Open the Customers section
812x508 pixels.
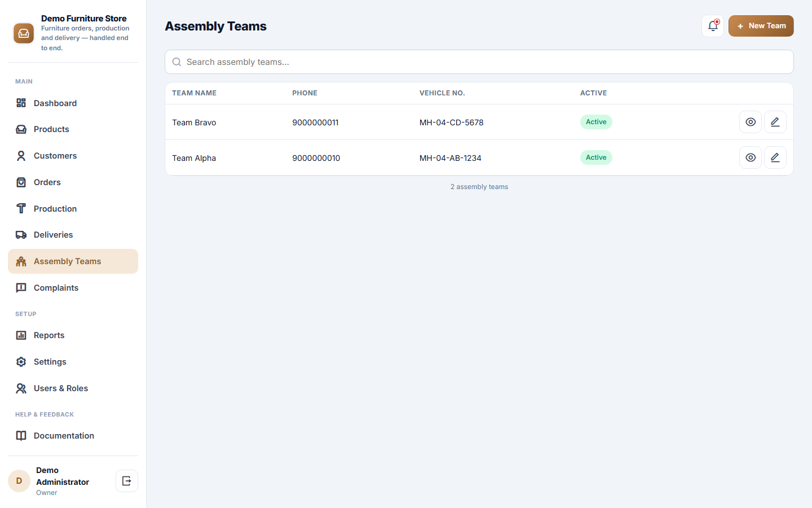click(73, 156)
